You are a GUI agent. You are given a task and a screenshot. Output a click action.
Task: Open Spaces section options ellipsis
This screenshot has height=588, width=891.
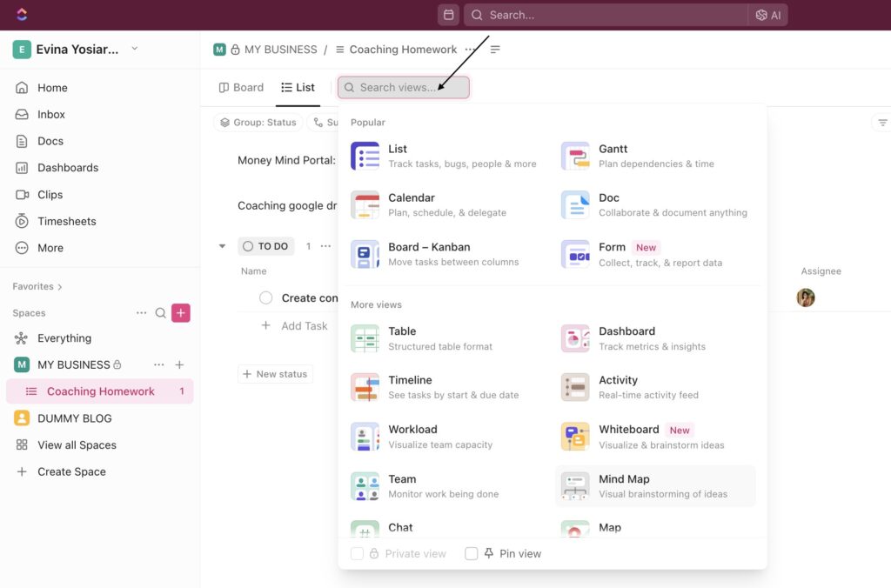[141, 313]
